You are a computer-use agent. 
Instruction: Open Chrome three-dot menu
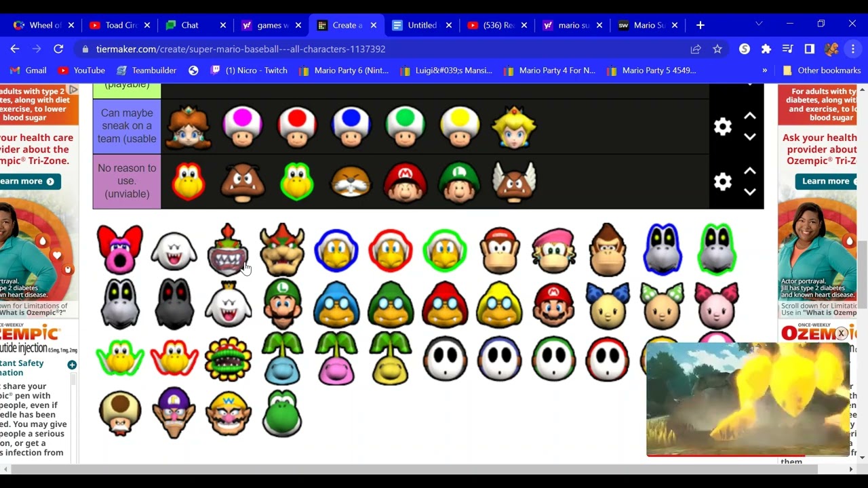click(853, 49)
